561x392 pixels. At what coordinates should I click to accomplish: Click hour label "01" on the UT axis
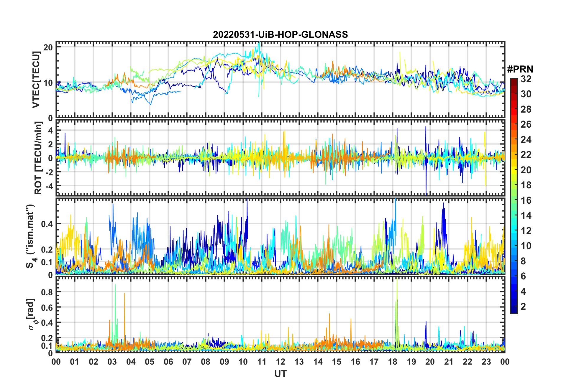pyautogui.click(x=75, y=362)
